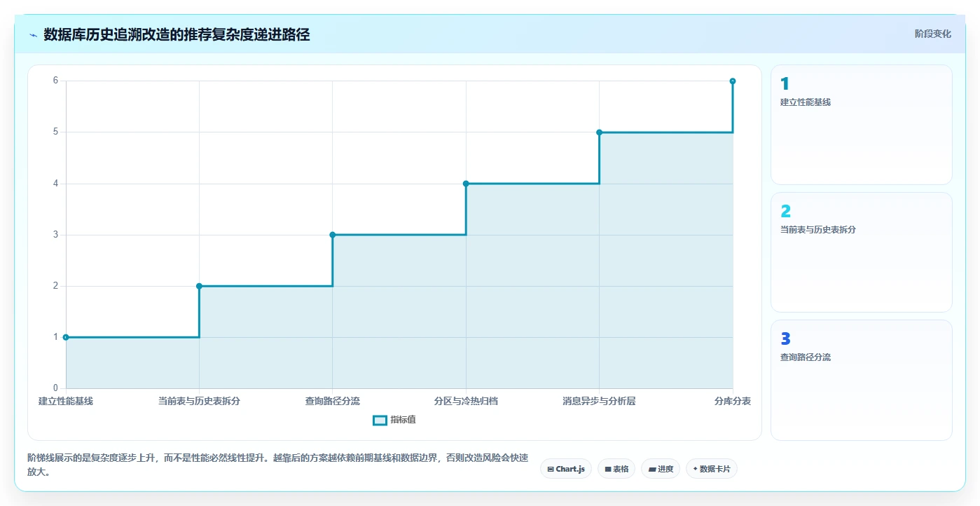Click the chart title 数据库历史追溯改造的推荐复杂度递进路径
This screenshot has width=980, height=506.
pyautogui.click(x=177, y=34)
